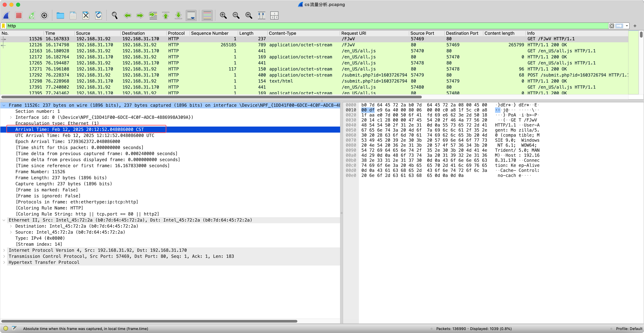Reload this capture file
644x333 pixels.
point(98,15)
